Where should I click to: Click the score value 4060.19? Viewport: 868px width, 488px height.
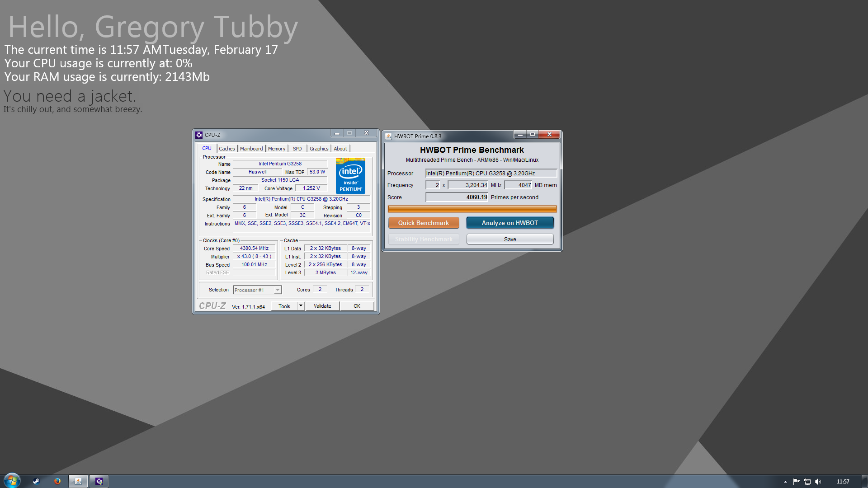coord(457,197)
